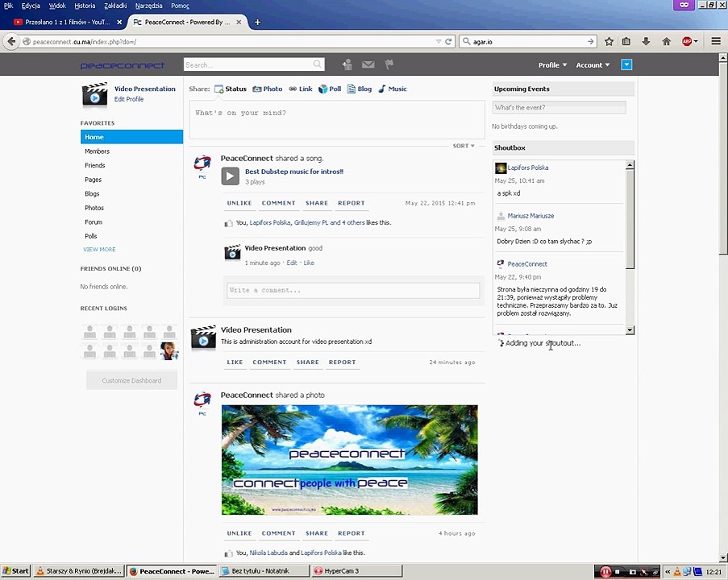Click the photo avatar in Recent Logins
The height and width of the screenshot is (580, 728).
click(169, 350)
